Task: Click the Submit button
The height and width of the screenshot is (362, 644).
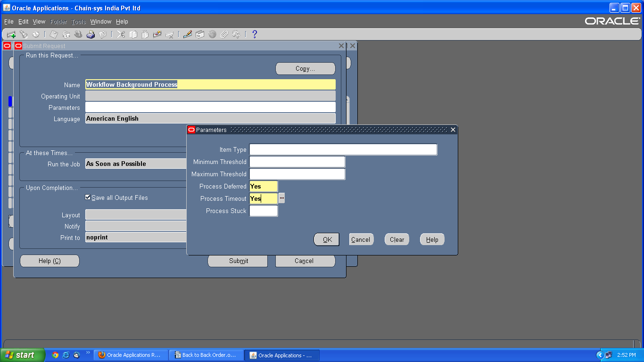Action: (x=238, y=261)
